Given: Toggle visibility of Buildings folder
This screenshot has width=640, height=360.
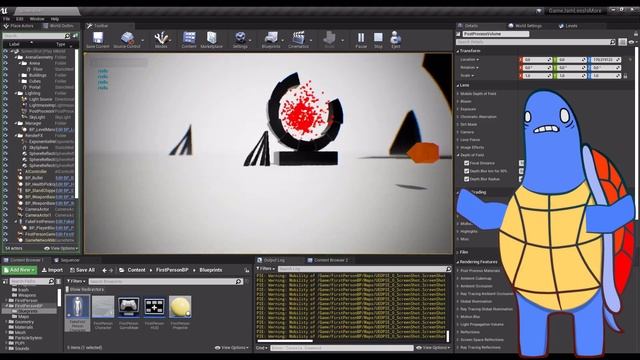Looking at the screenshot, I should point(5,76).
